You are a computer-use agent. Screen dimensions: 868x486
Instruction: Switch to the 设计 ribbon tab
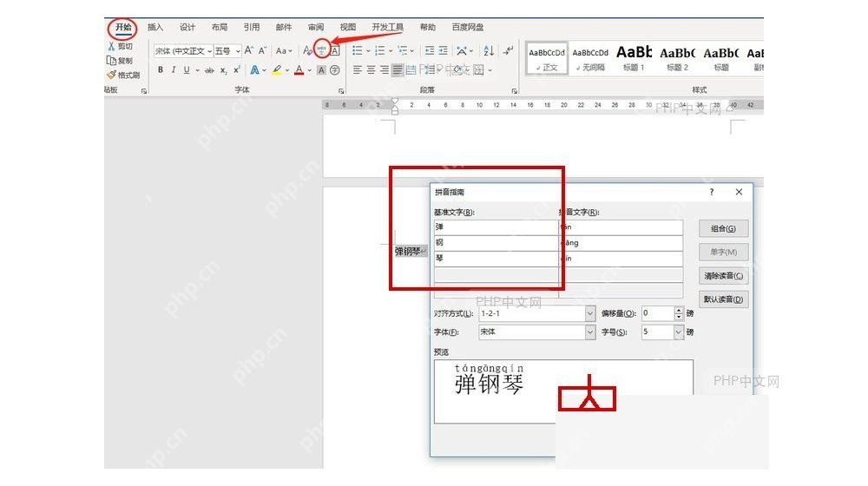click(x=187, y=27)
